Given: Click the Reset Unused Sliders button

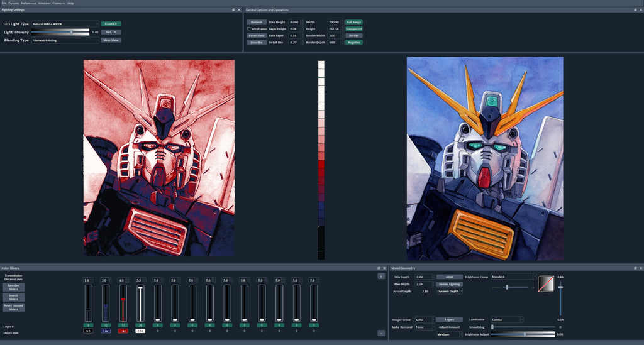Looking at the screenshot, I should 14,307.
